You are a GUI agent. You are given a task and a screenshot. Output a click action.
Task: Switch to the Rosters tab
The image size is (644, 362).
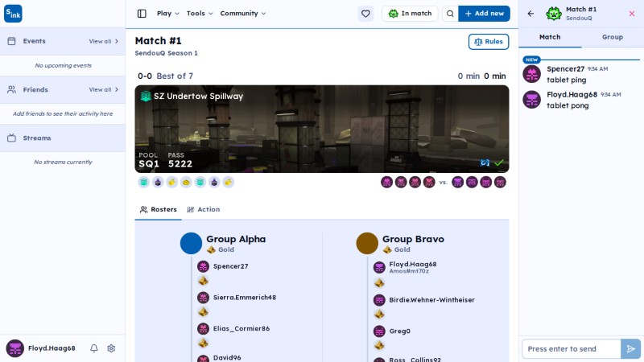(x=158, y=210)
